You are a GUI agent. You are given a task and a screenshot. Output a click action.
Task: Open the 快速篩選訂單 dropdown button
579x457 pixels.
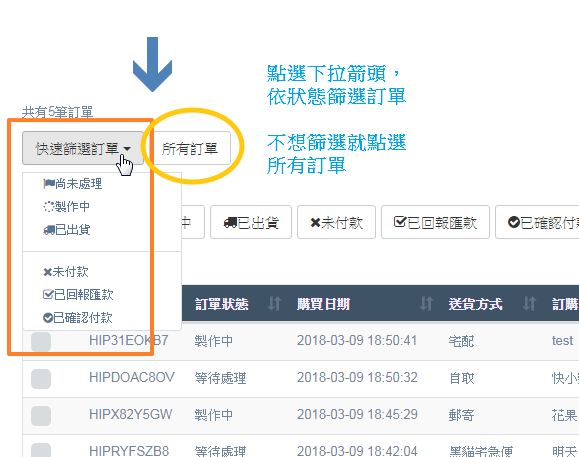[83, 148]
